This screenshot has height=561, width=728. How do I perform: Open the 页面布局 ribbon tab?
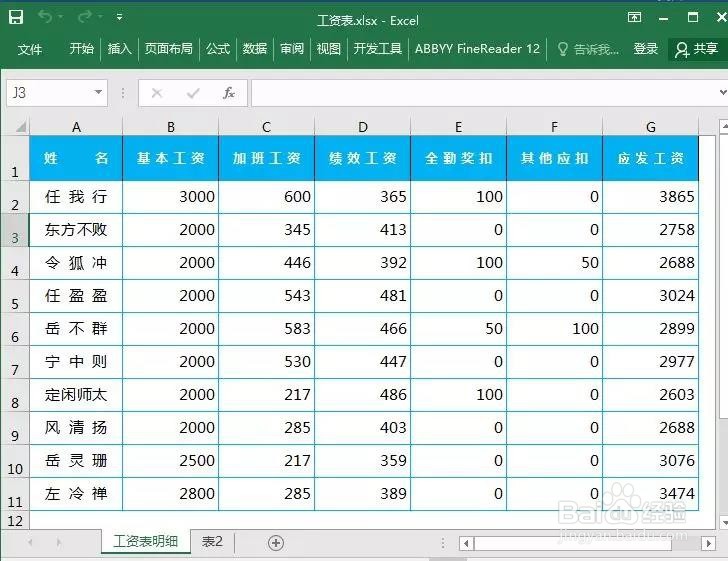pos(168,49)
